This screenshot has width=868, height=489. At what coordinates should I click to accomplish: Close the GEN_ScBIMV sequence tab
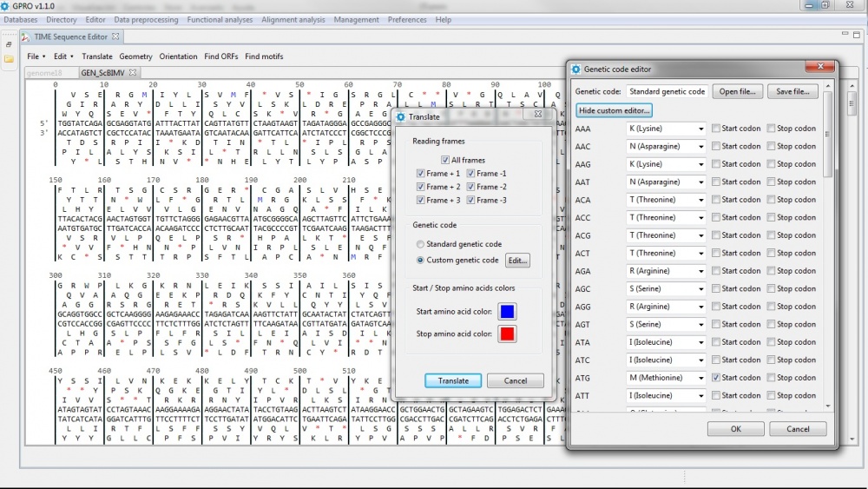click(x=133, y=72)
